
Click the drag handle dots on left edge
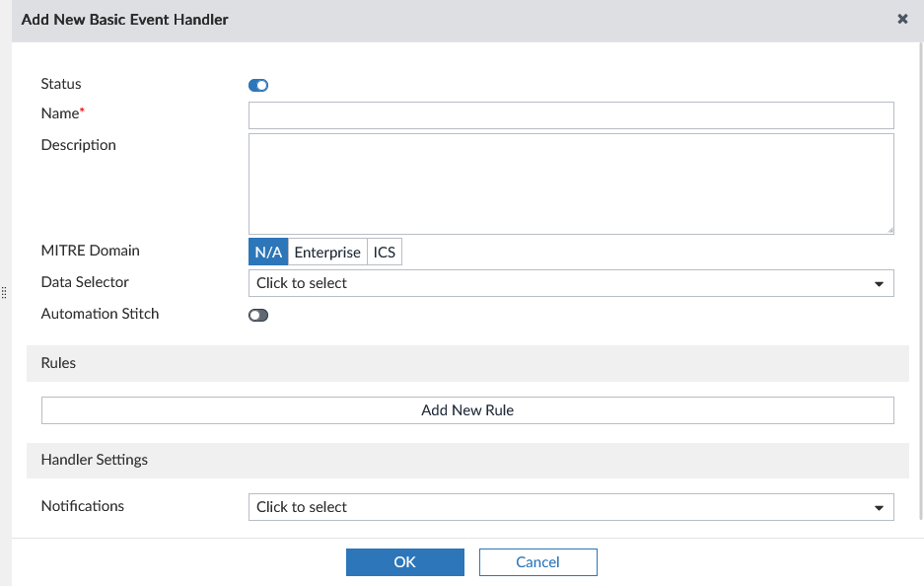5,293
